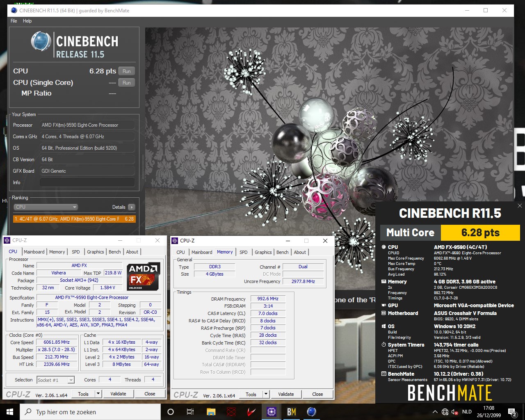Open notification center icon
This screenshot has height=420, width=525.
[512, 412]
